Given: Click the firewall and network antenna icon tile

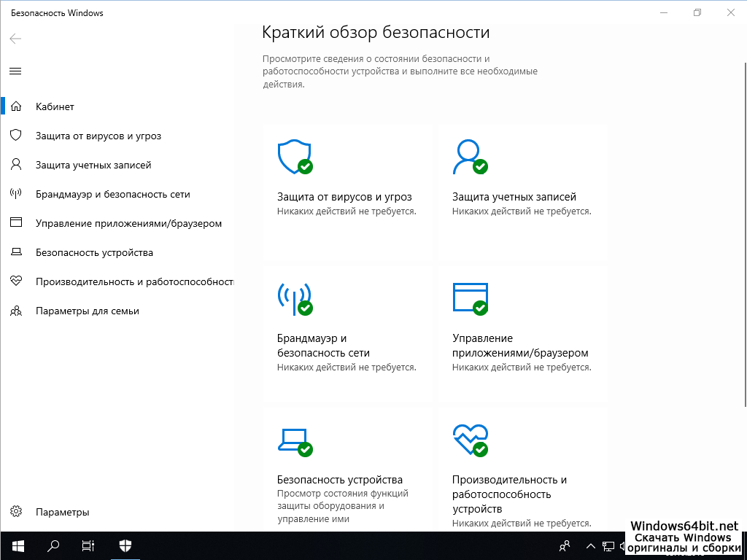Looking at the screenshot, I should pos(294,299).
